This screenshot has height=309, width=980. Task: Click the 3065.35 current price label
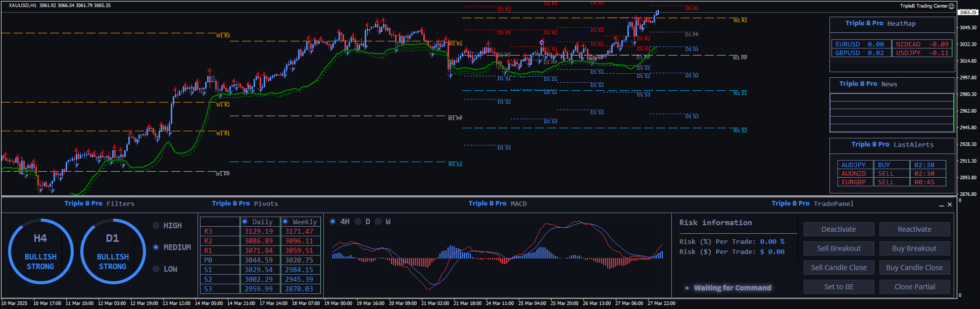pos(967,12)
